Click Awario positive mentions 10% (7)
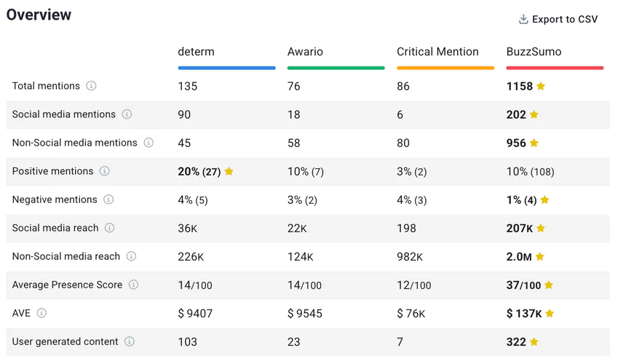Screen dimensions: 618x364 click(x=306, y=172)
